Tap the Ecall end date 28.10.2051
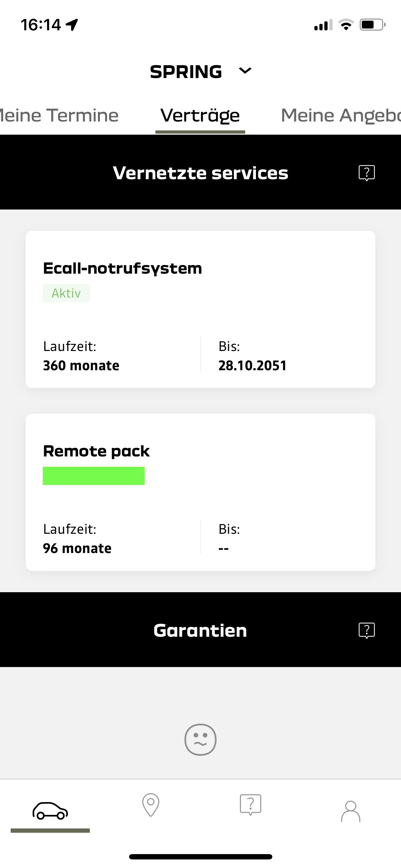The height and width of the screenshot is (868, 401). click(x=252, y=365)
